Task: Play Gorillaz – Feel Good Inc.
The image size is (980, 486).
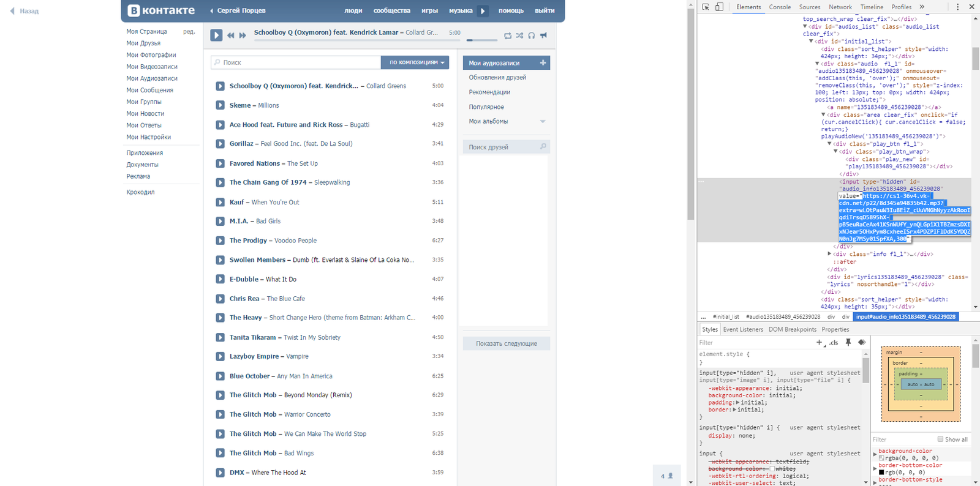Action: (220, 144)
